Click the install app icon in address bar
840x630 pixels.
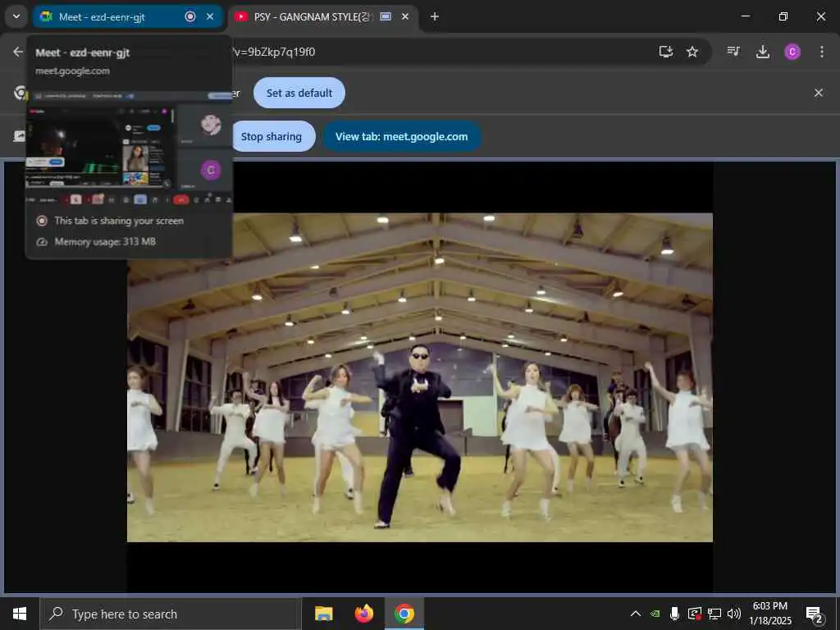pyautogui.click(x=666, y=52)
